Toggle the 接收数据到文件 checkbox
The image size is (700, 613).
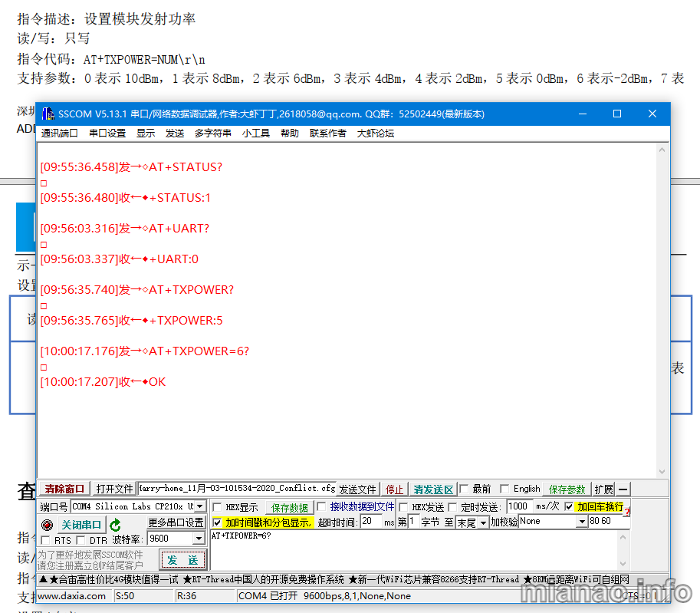point(321,506)
